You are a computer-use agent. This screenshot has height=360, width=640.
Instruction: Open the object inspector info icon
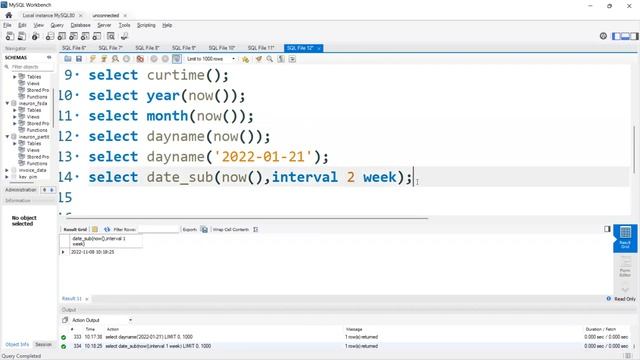coord(36,36)
